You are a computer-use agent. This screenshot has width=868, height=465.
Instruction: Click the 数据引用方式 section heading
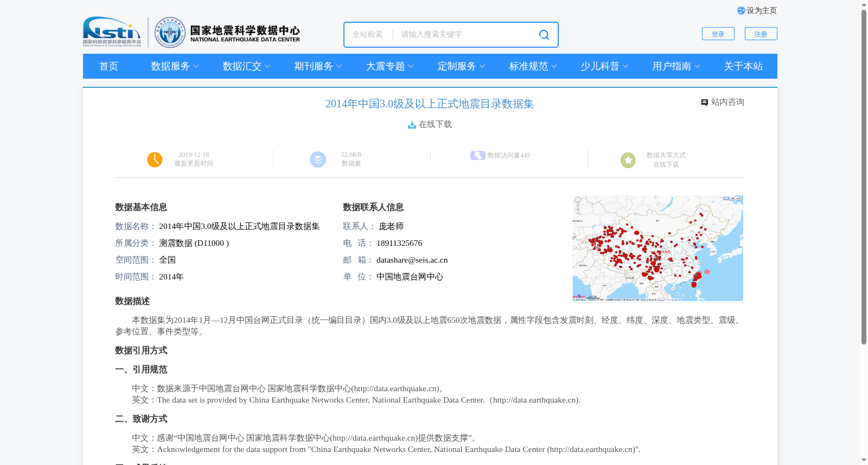(141, 351)
